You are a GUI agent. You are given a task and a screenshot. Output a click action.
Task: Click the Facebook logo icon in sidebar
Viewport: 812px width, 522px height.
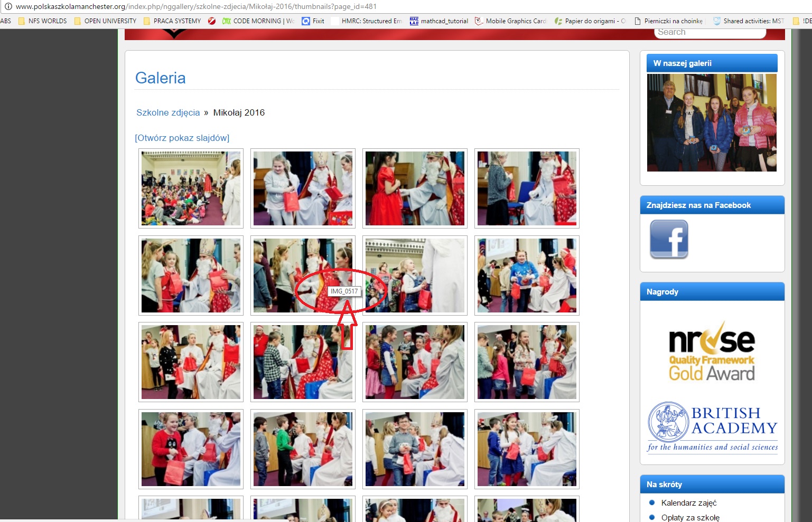coord(669,239)
